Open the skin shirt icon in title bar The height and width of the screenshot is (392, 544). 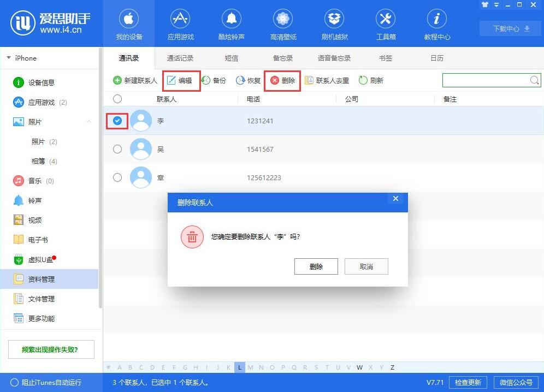tap(485, 4)
